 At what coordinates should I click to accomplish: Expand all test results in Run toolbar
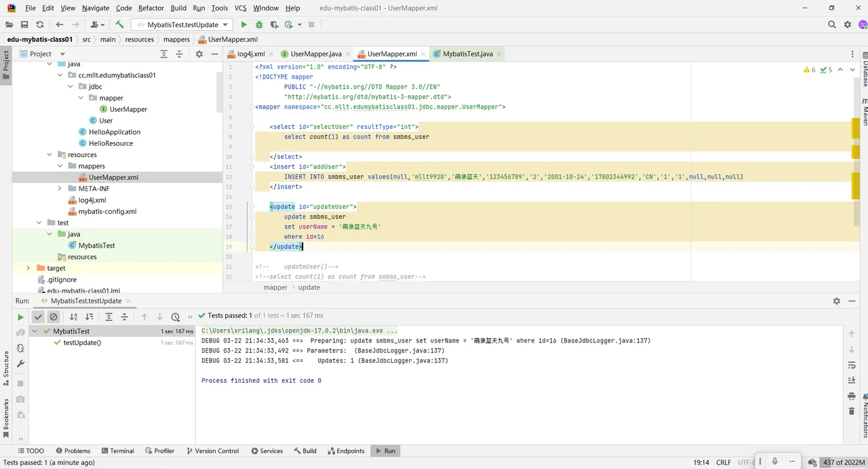coord(109,317)
